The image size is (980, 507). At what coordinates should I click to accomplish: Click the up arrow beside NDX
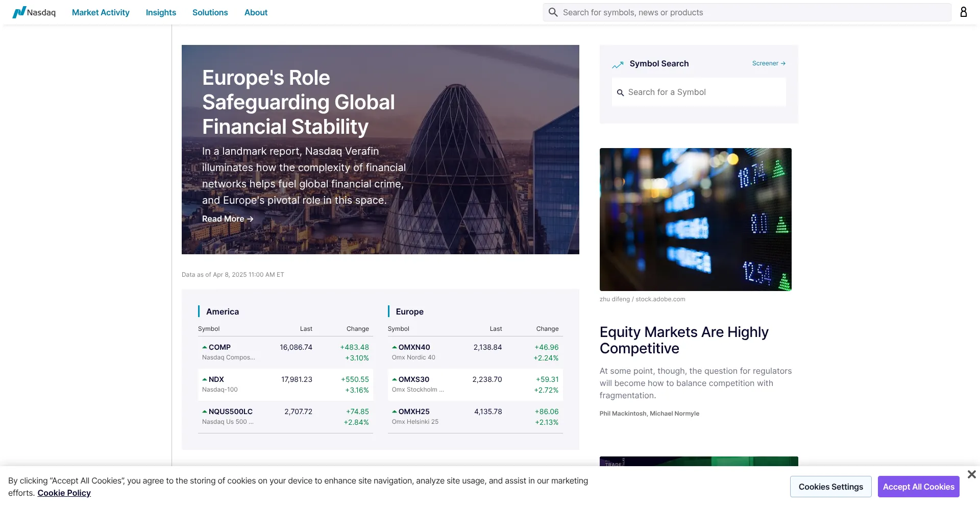205,379
